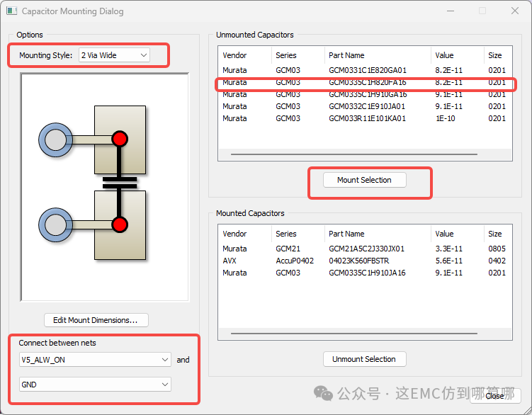This screenshot has height=415, width=532.
Task: Close the dialog with the Close button
Action: [495, 396]
